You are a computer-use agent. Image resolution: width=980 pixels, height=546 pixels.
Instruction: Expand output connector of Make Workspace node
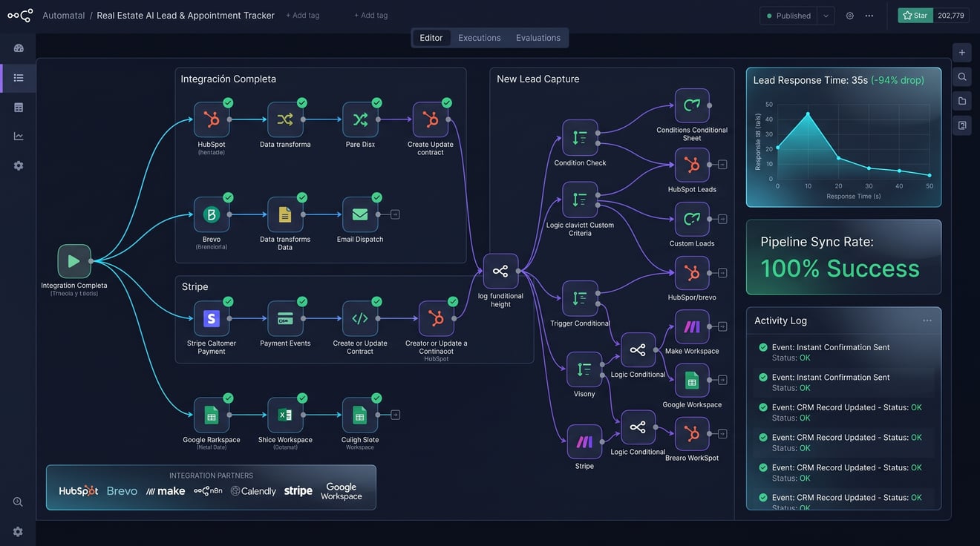722,326
